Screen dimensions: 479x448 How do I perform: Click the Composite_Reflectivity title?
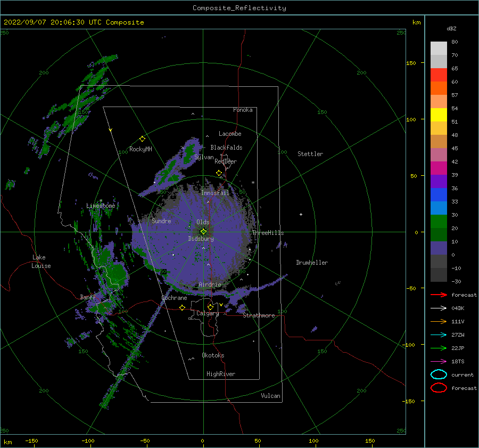240,8
